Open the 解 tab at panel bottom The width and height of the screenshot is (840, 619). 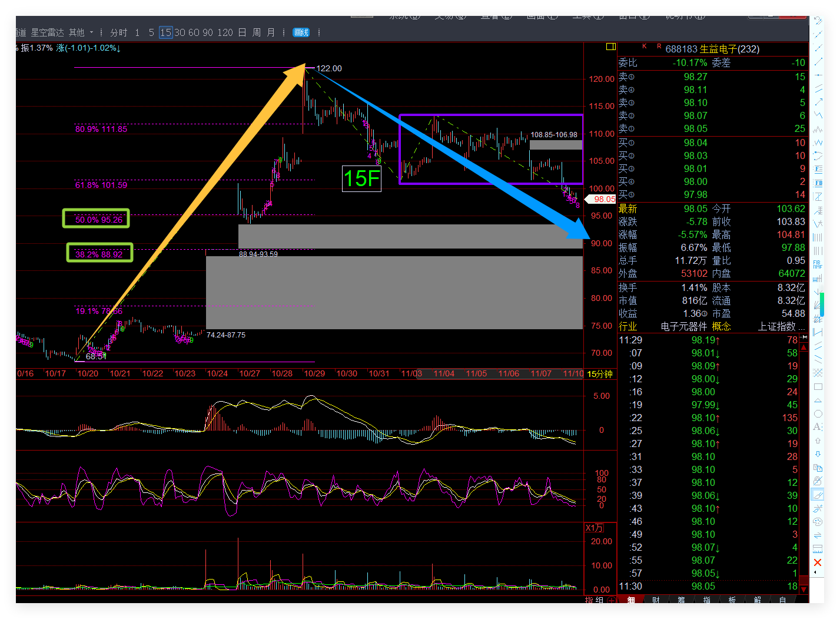coord(758,600)
